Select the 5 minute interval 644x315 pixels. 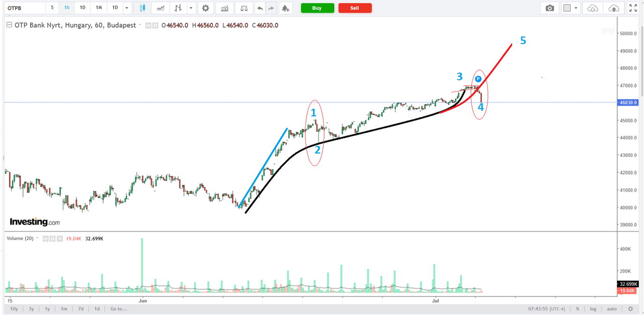tap(52, 8)
